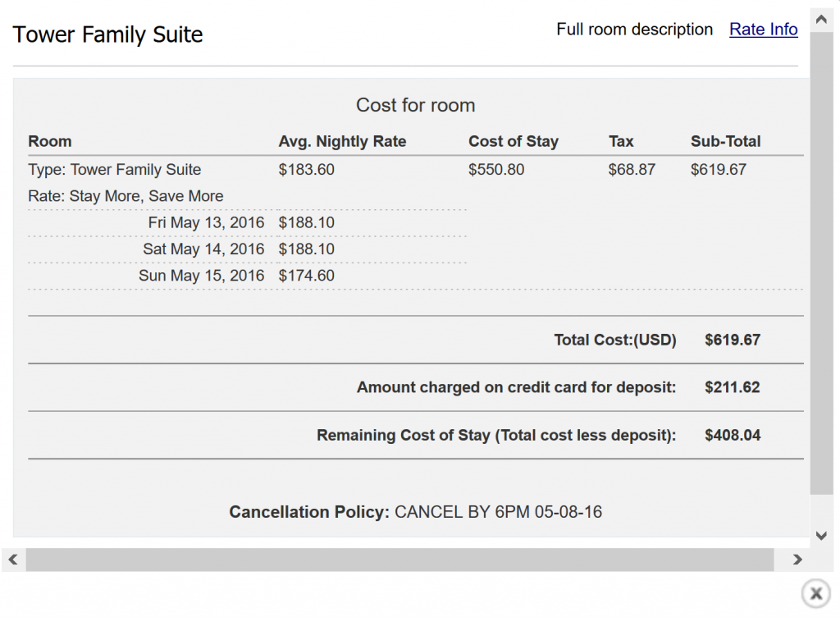The image size is (840, 617).
Task: Click the horizontal scrollbar thumb
Action: 399,560
